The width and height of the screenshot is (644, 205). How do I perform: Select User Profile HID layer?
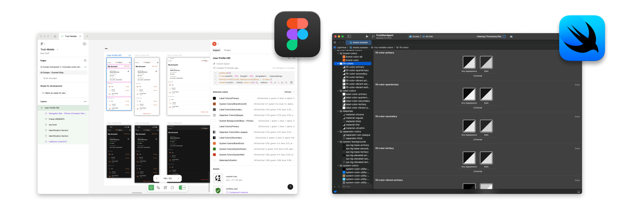(63, 108)
